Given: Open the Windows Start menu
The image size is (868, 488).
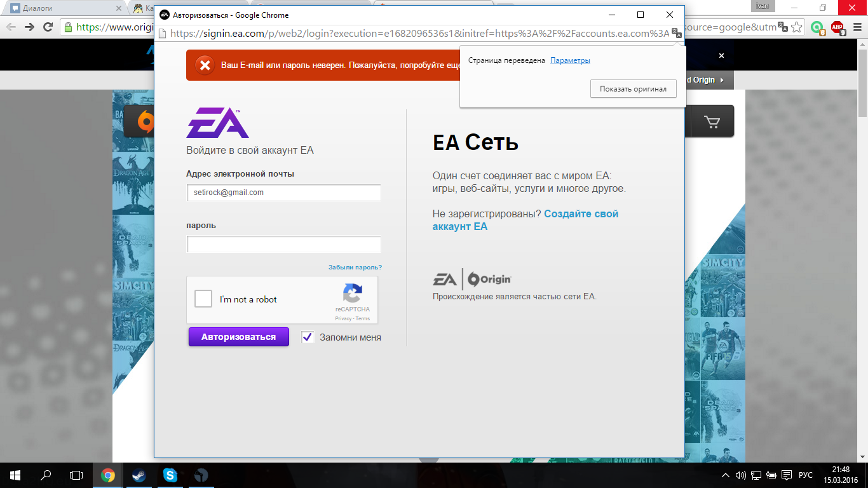Looking at the screenshot, I should click(15, 475).
